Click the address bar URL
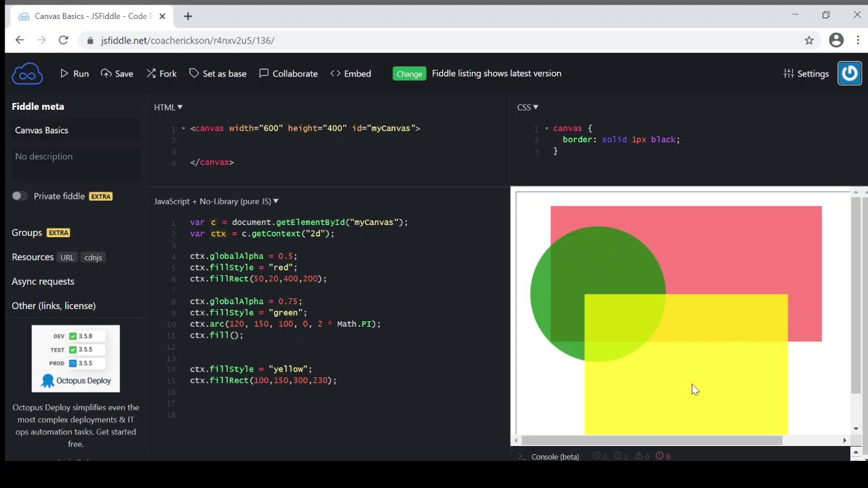This screenshot has height=488, width=868. pos(188,41)
